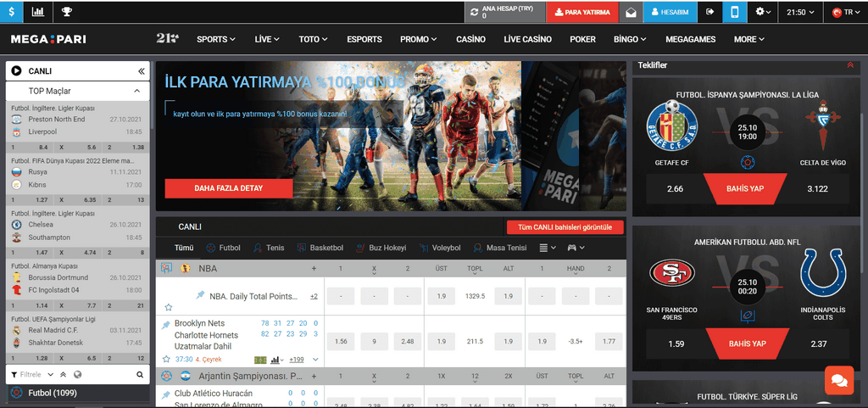Select the Voleybol sports tab
Image resolution: width=868 pixels, height=408 pixels.
440,248
